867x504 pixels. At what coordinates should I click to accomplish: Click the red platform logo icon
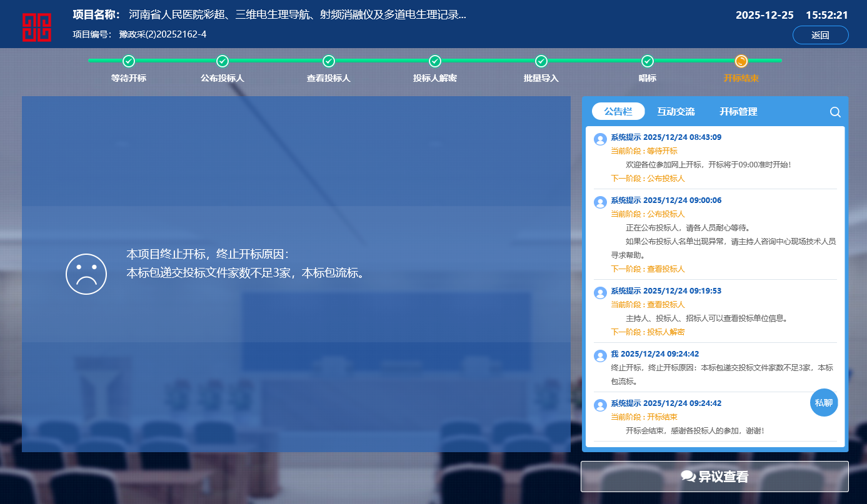(x=37, y=27)
